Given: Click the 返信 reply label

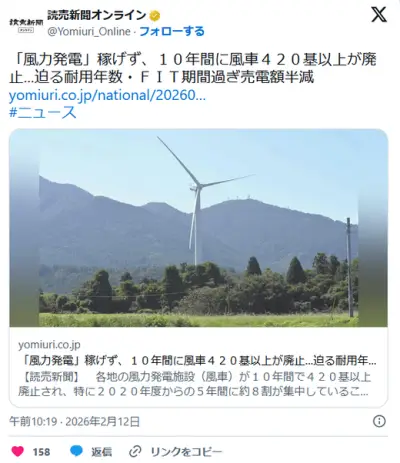Looking at the screenshot, I should click(102, 452).
